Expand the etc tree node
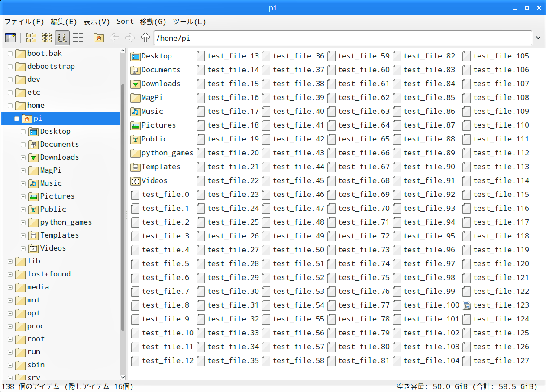Screen dimensions: 546x392 pyautogui.click(x=10, y=93)
